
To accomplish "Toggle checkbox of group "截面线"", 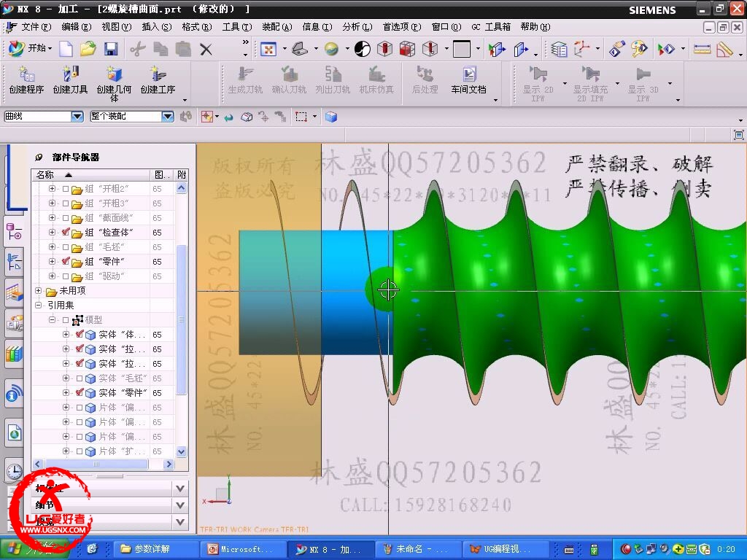I will (x=65, y=218).
